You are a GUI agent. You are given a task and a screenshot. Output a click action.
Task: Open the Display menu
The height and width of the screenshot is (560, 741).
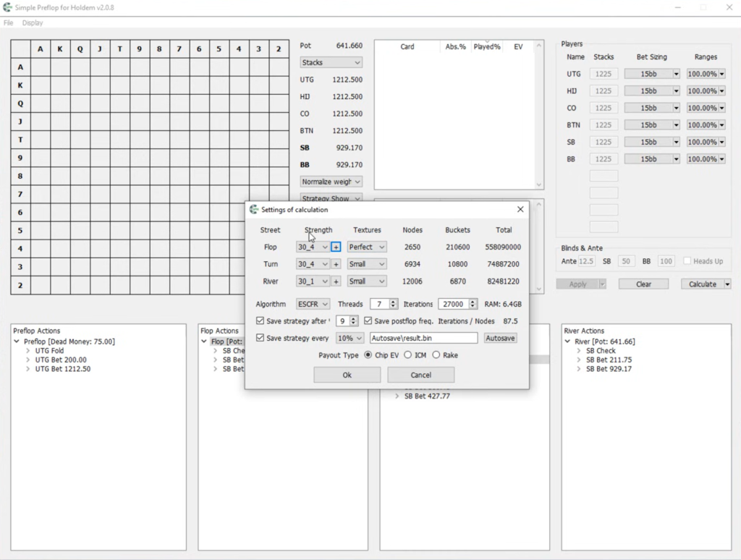33,22
